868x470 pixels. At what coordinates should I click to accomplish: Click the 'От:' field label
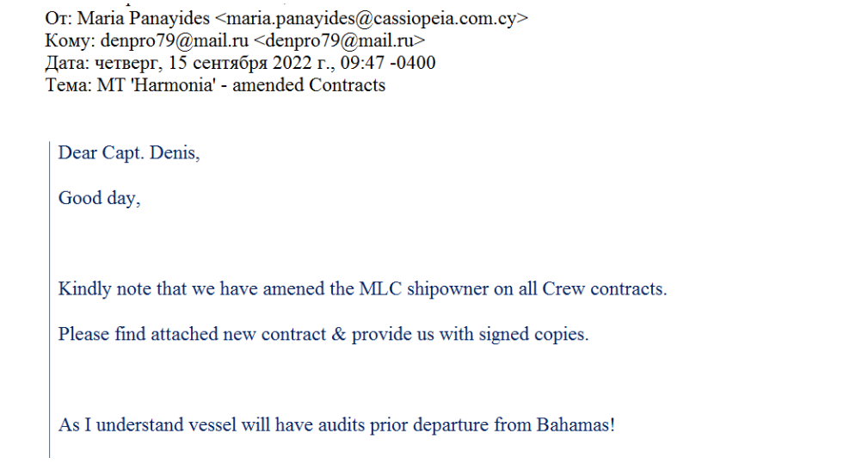click(58, 18)
